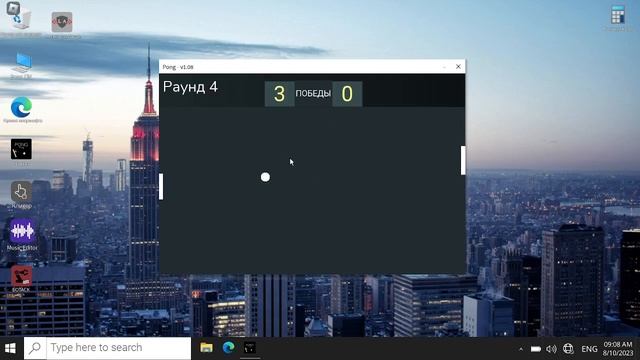This screenshot has height=360, width=640.
Task: Click the taskbar search magnifier icon
Action: point(35,348)
